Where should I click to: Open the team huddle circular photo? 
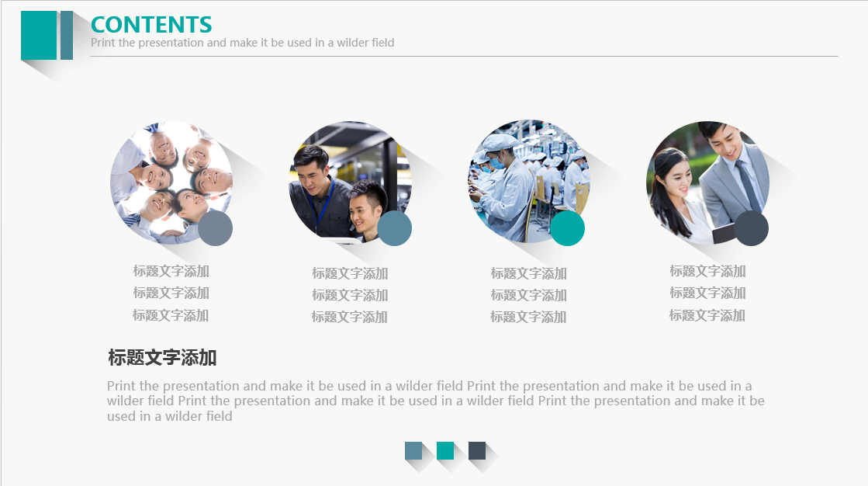(x=171, y=182)
